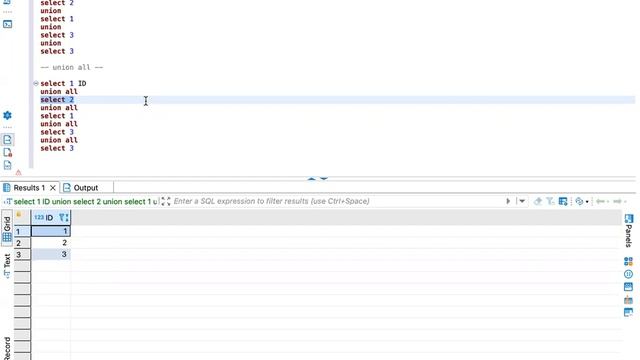Open the value viewer panel icon at bottom right
Screen dimensions: 640x360
(628, 313)
